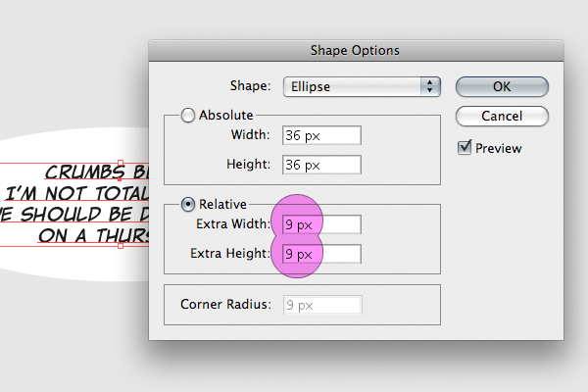Select the Relative radio button
Screen dimensions: 588x392
189,205
